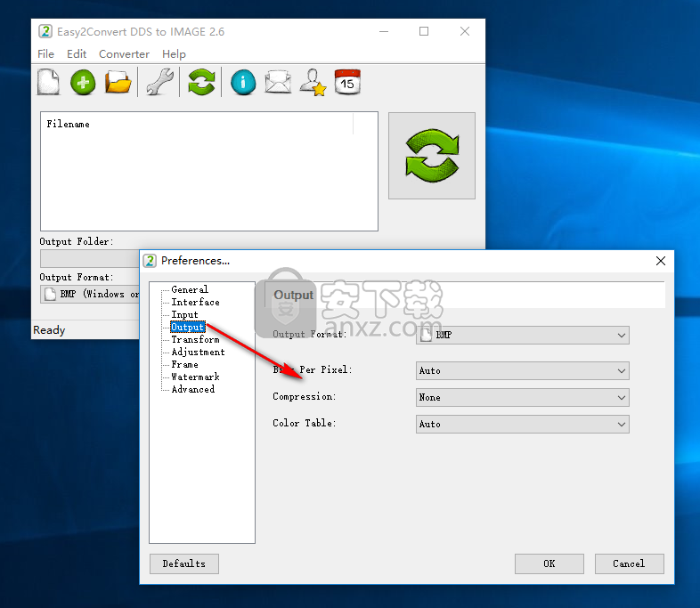Select Frame in the preferences tree
Screen dimensions: 700x608
point(184,364)
